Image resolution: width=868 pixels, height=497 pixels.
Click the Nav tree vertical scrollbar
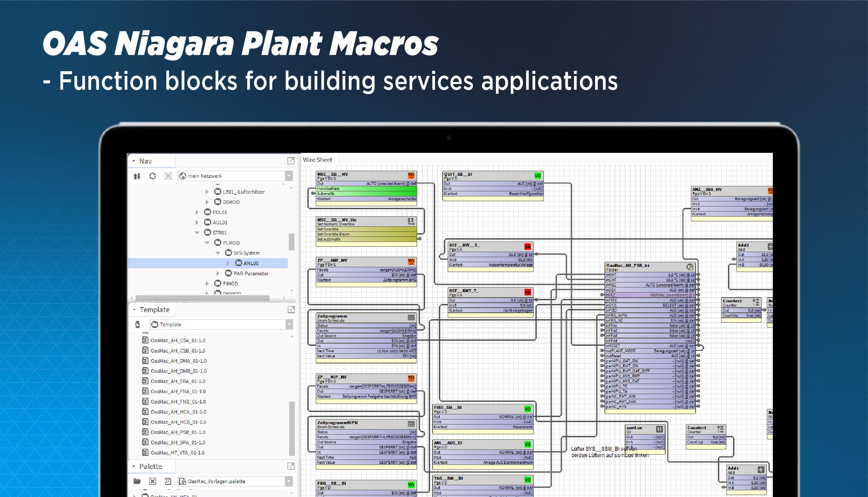291,242
